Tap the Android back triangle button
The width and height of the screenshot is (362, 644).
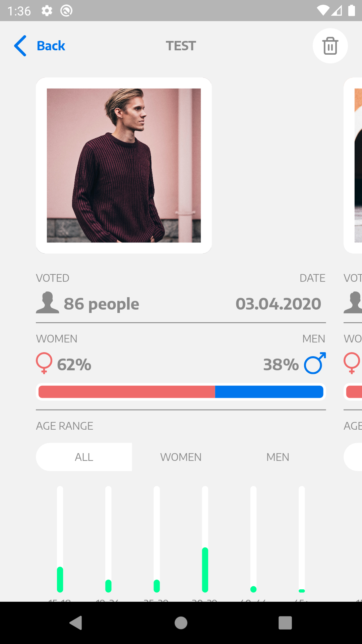[x=76, y=623]
